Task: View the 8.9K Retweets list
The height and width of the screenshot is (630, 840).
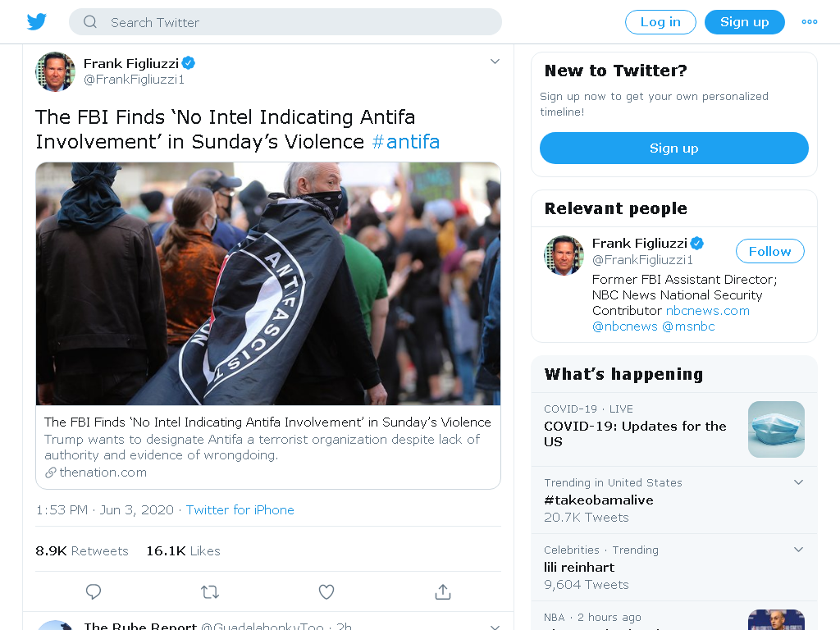Action: click(x=82, y=551)
